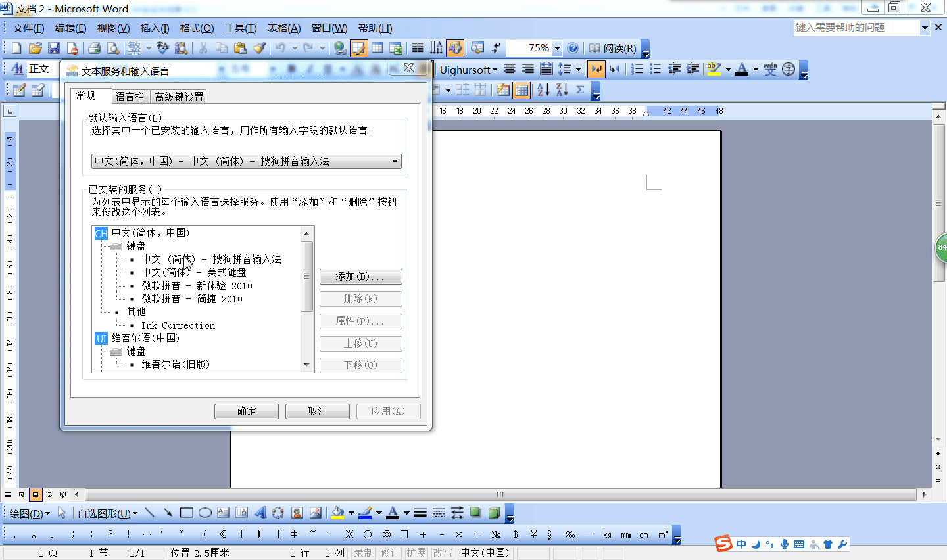Click the yellow highlight color swatch
947x560 pixels.
714,69
